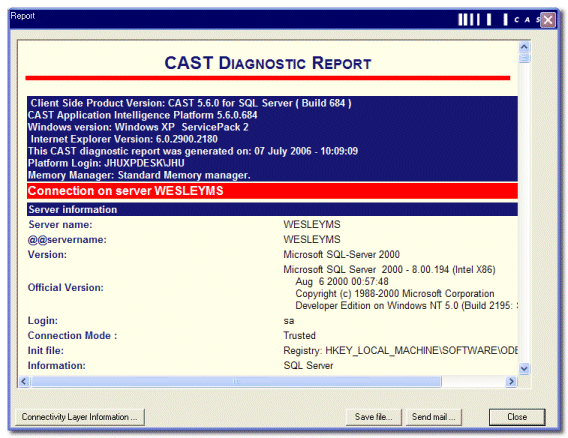This screenshot has height=438, width=568.
Task: Click the horizontal scrollbar thumb
Action: pos(236,381)
